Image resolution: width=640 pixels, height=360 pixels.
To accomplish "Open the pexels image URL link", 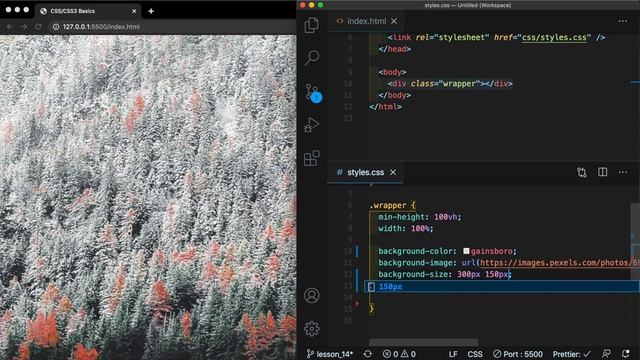I will click(560, 263).
